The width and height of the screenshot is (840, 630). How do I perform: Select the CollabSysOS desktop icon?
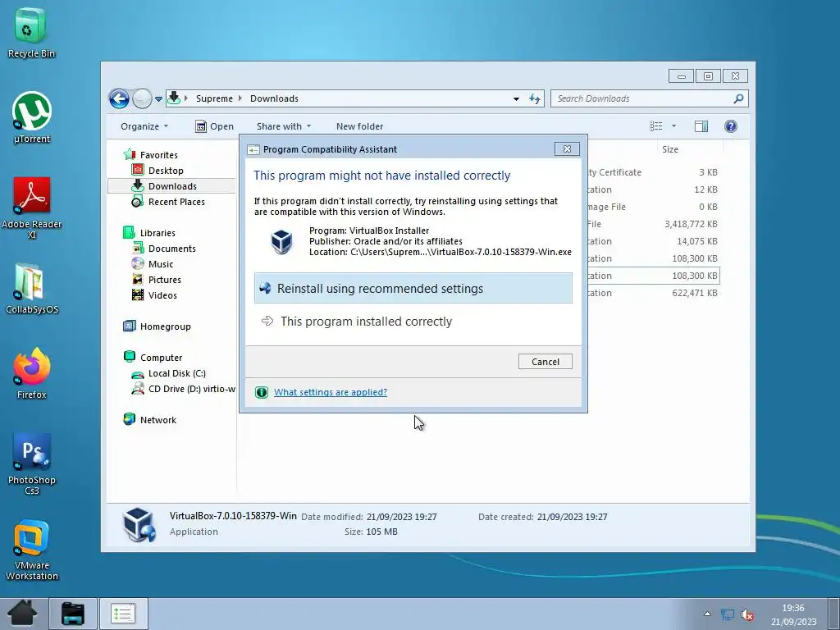(32, 288)
